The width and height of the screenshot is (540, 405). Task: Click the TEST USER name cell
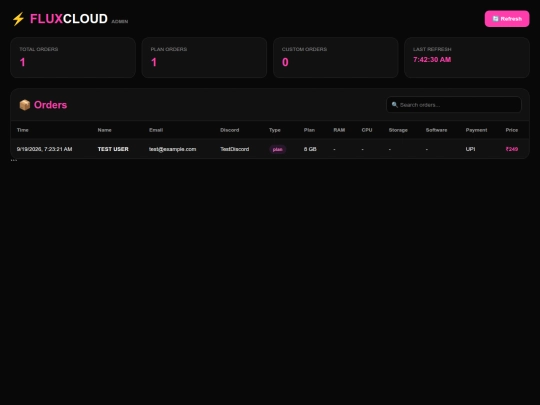tap(113, 149)
